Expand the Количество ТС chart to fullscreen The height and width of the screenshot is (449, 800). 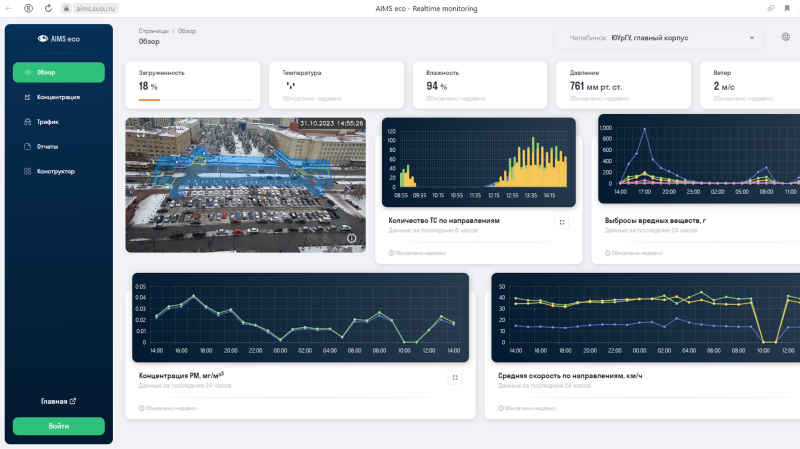tap(561, 222)
